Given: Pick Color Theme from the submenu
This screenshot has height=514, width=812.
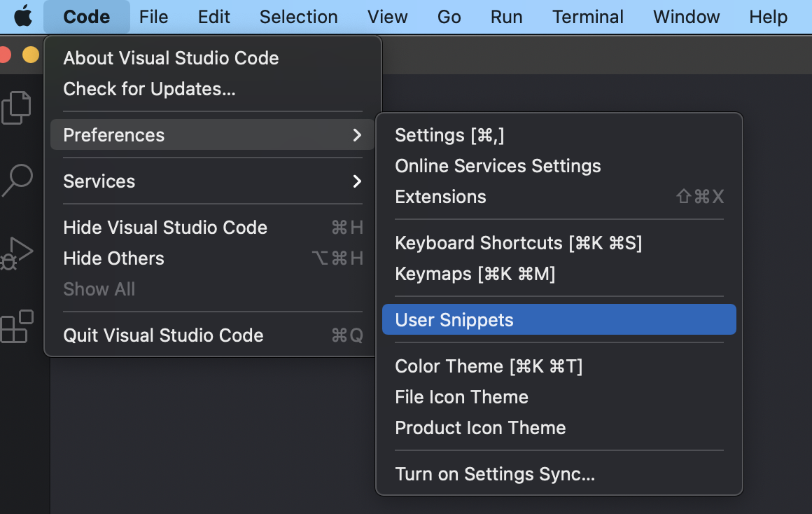Looking at the screenshot, I should coord(489,366).
